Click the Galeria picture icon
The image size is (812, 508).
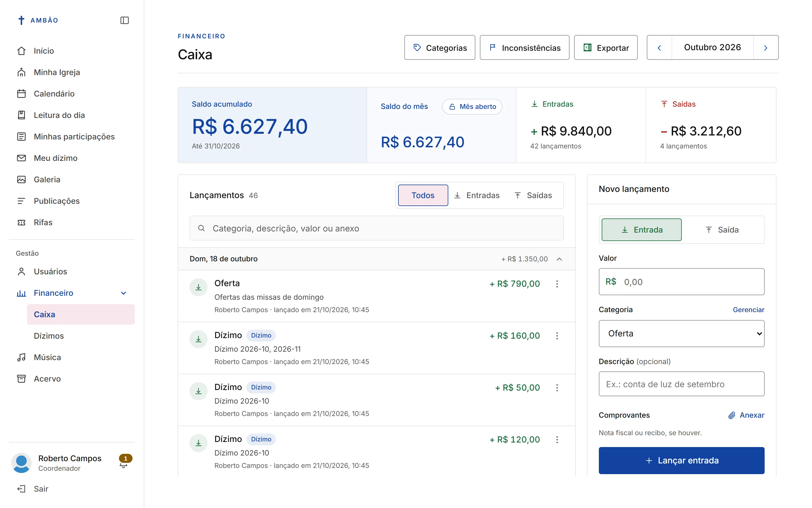[x=21, y=179]
